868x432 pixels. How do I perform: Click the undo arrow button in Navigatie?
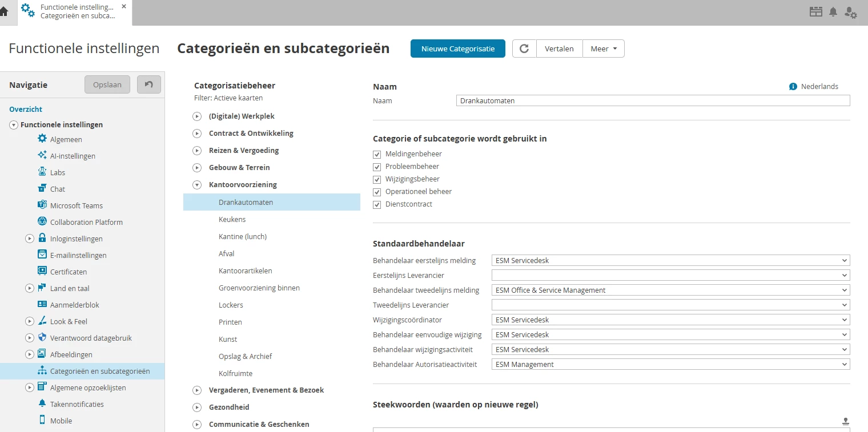pos(149,84)
